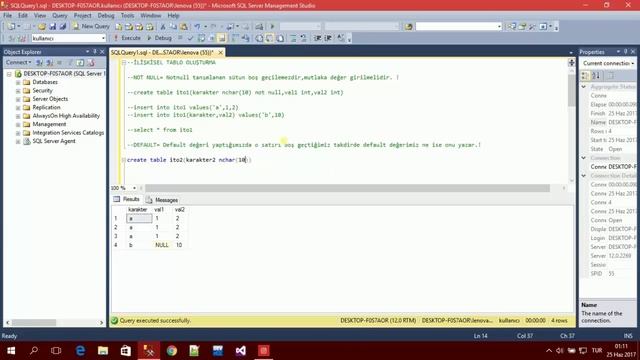Open Microsoft Edge from the taskbar
Image resolution: width=640 pixels, height=360 pixels.
(x=80, y=351)
